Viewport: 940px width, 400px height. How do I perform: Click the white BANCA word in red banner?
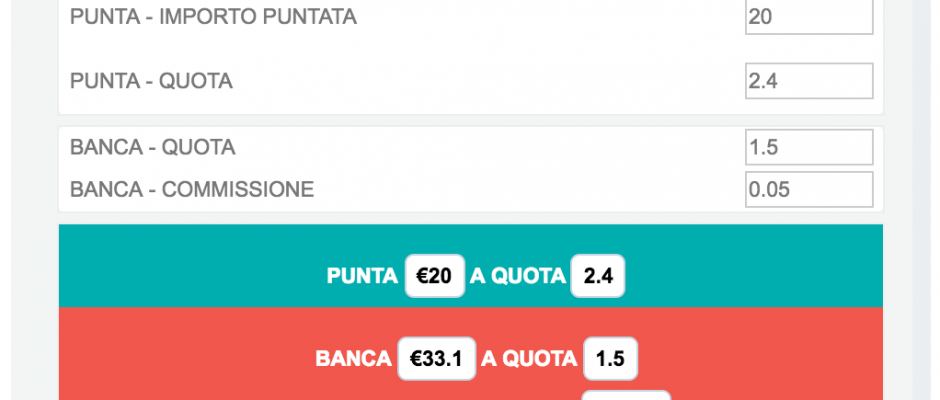(x=352, y=359)
